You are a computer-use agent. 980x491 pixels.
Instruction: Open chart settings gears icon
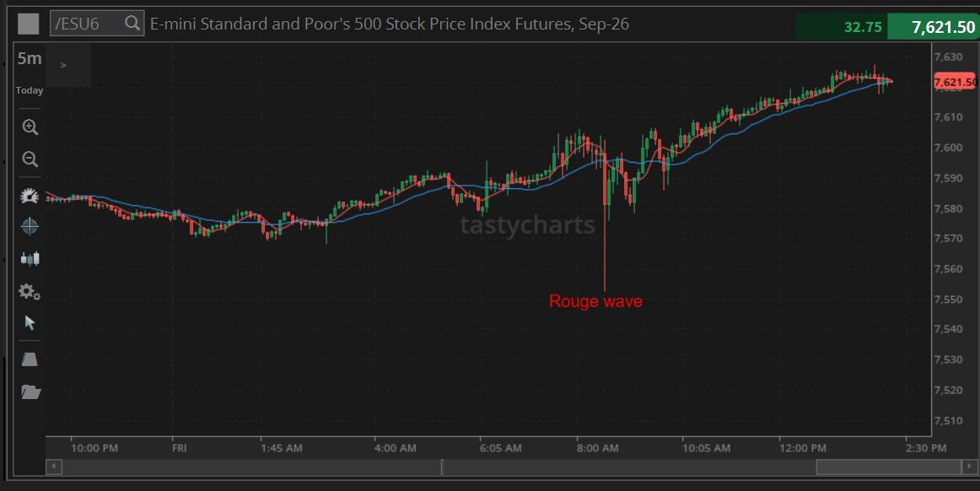tap(30, 291)
